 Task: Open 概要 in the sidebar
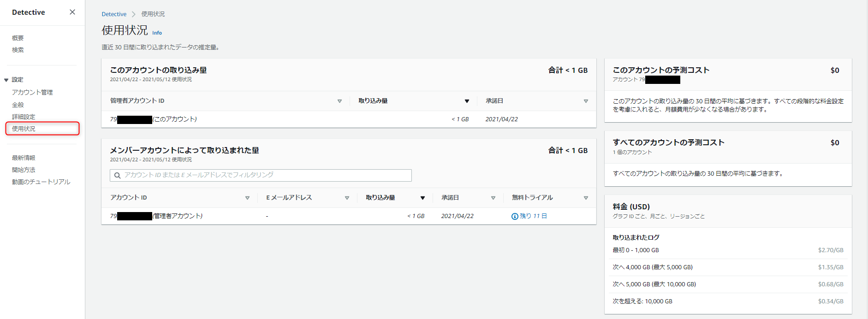pyautogui.click(x=18, y=38)
